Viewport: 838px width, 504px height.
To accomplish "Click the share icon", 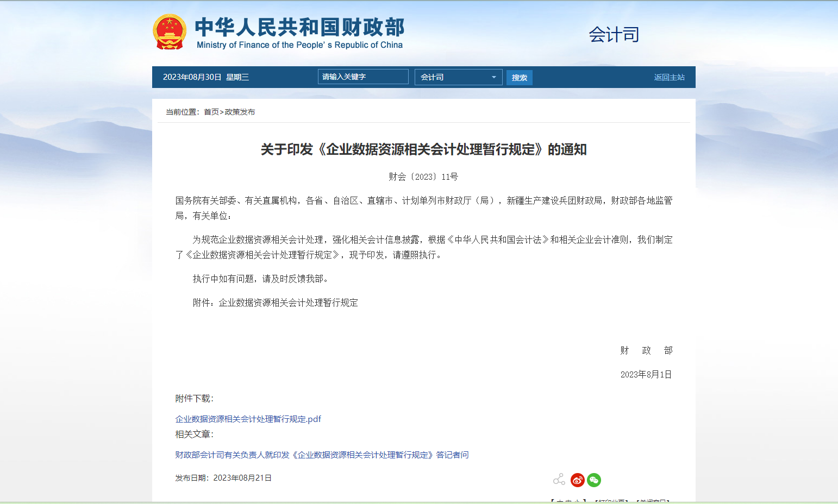I will click(x=559, y=480).
